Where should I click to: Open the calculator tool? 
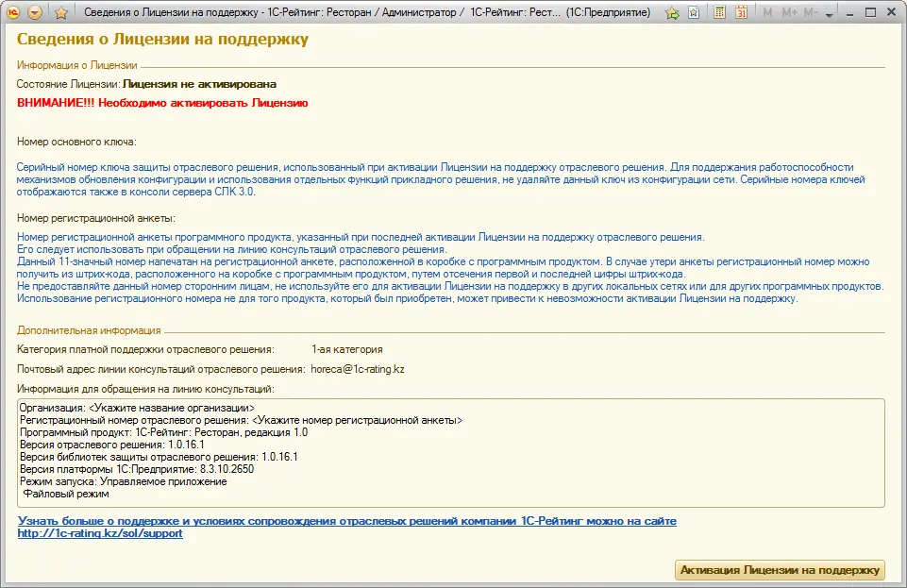tap(720, 13)
